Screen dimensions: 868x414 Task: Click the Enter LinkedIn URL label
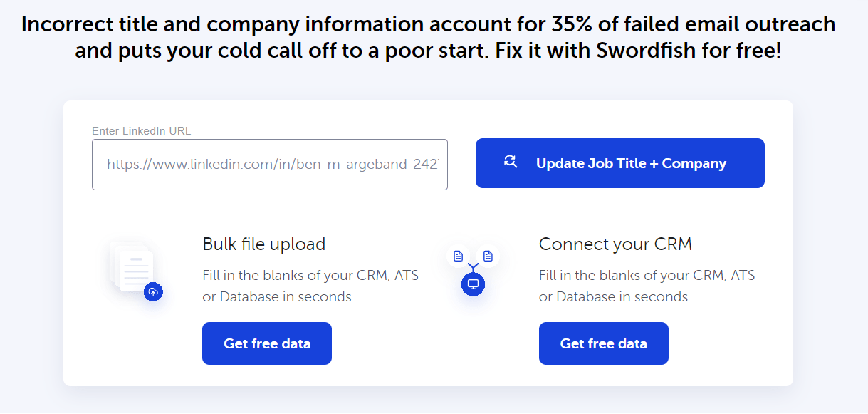pos(141,130)
